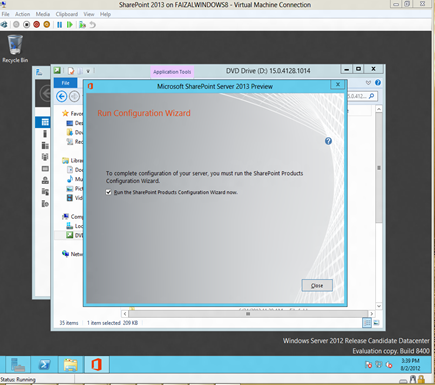This screenshot has height=385, width=435.
Task: Click the padlock icon in VM status bar
Action: pyautogui.click(x=421, y=380)
